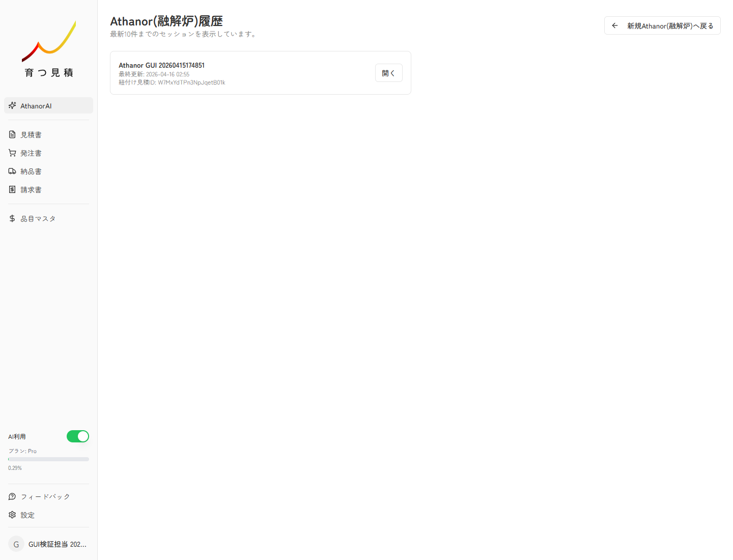Disable the AI利用 toggle switch

tap(78, 436)
